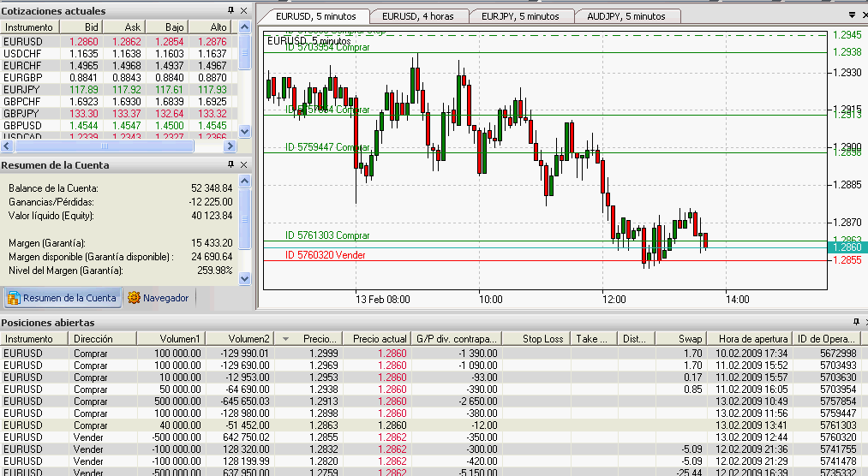This screenshot has width=868, height=476.
Task: Click the ID 5703954 Comprar chart line label
Action: [327, 47]
